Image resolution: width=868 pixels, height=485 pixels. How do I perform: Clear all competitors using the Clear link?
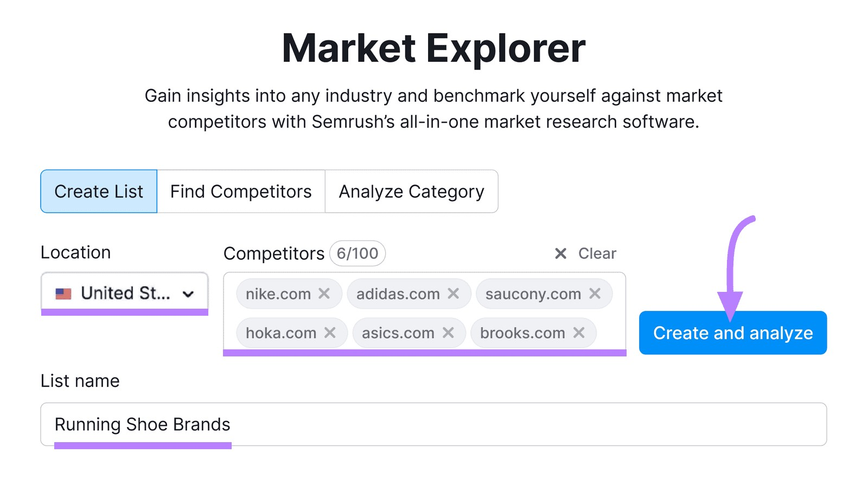(597, 253)
